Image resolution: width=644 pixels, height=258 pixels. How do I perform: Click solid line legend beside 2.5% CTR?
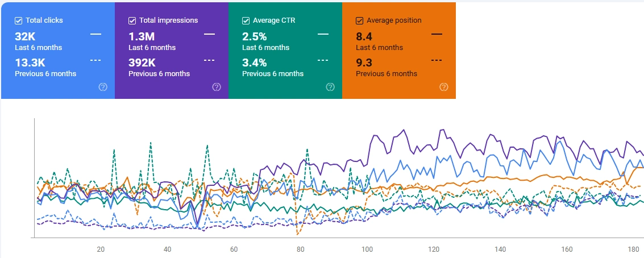(323, 35)
